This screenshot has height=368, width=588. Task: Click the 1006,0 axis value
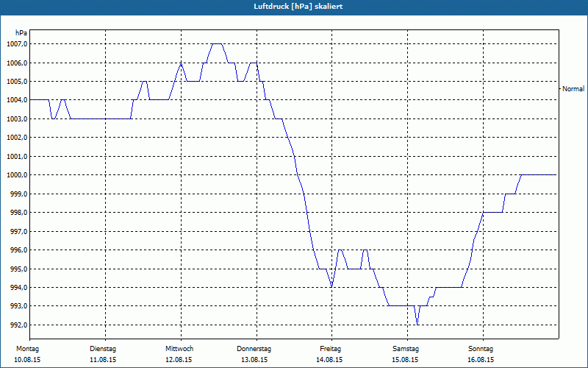point(17,63)
